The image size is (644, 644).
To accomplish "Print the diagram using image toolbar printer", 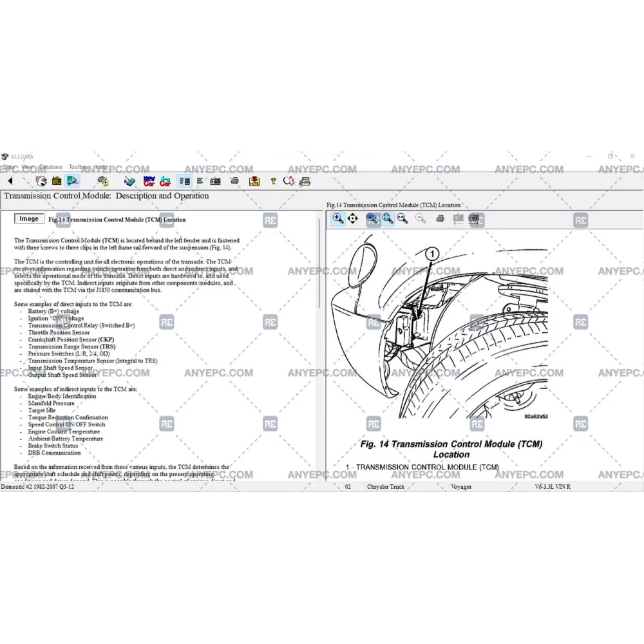I will pyautogui.click(x=440, y=219).
